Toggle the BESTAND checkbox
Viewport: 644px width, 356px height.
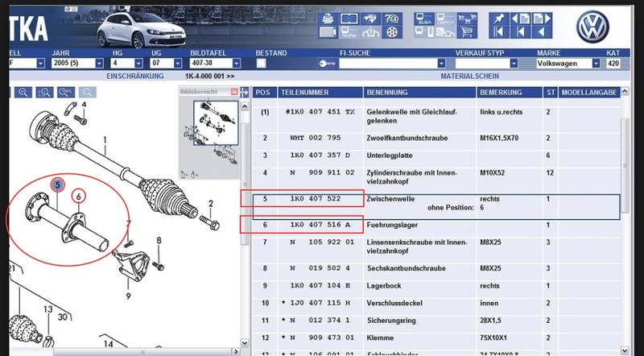(260, 63)
